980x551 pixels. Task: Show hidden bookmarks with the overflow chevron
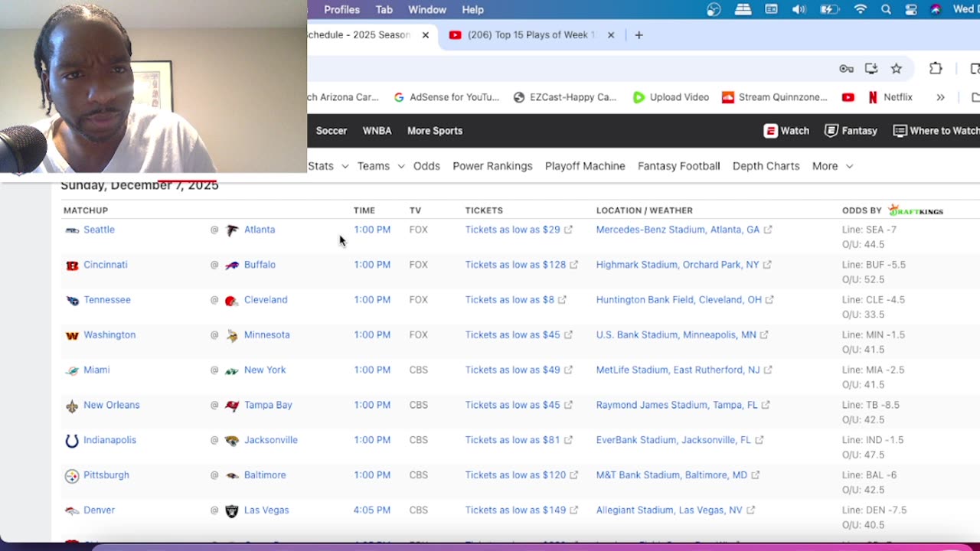tap(940, 97)
